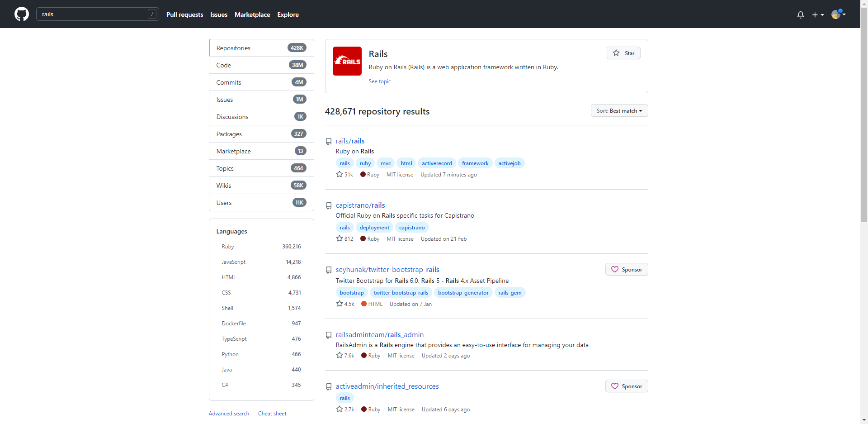Click the 51k star count of rails/rails
This screenshot has height=424, width=868.
[x=344, y=174]
